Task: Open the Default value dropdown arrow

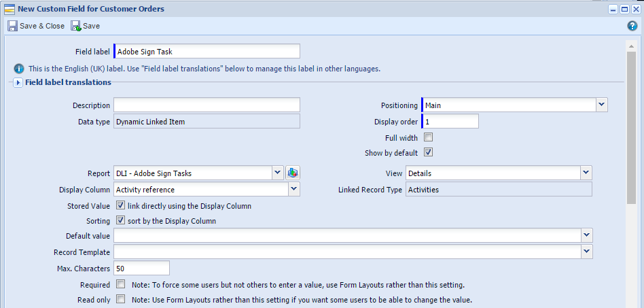Action: [x=587, y=236]
